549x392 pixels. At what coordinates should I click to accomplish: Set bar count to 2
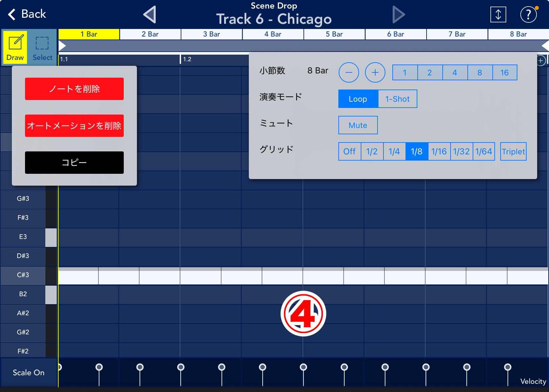430,72
